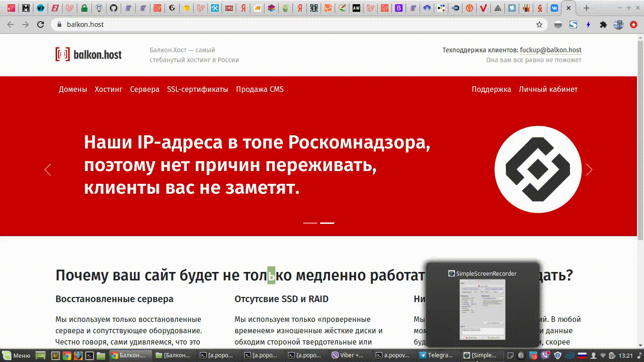Image resolution: width=644 pixels, height=362 pixels.
Task: Click the 13:21 panel clock
Action: coord(626,355)
